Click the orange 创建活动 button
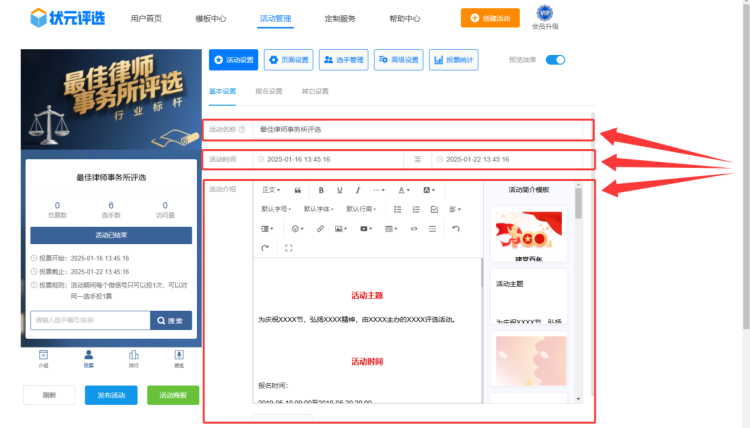Image resolution: width=750 pixels, height=428 pixels. click(489, 18)
